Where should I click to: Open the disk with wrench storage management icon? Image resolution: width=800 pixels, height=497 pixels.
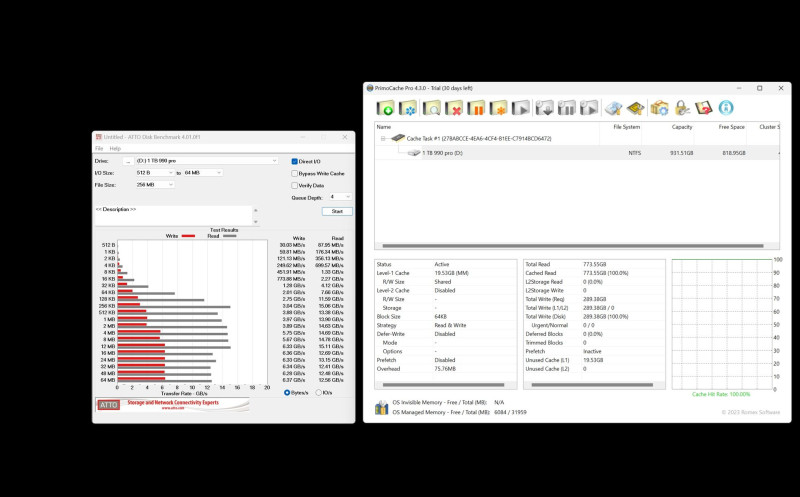tap(613, 108)
